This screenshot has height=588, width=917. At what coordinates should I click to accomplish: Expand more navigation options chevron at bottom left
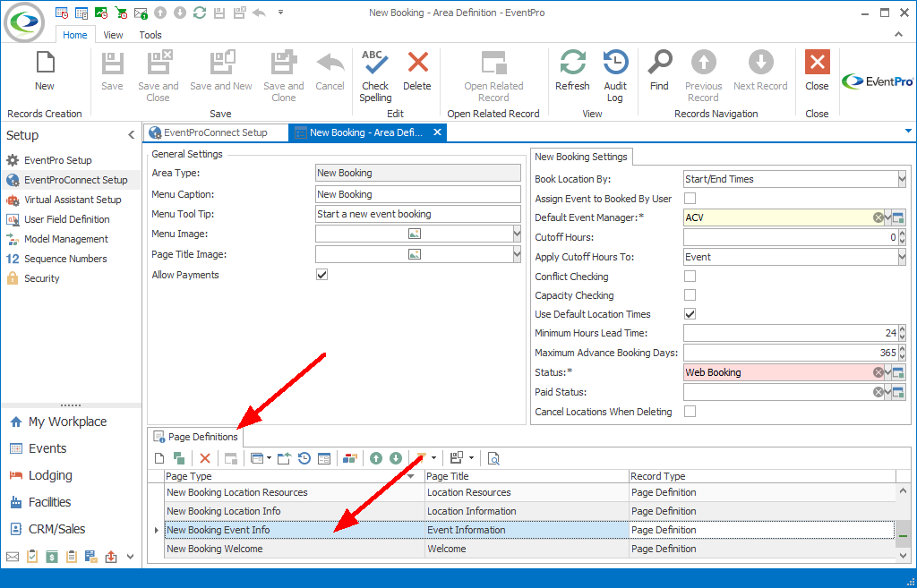(130, 557)
